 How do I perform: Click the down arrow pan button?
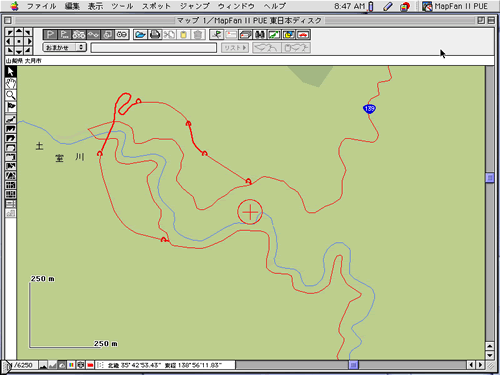point(19,51)
